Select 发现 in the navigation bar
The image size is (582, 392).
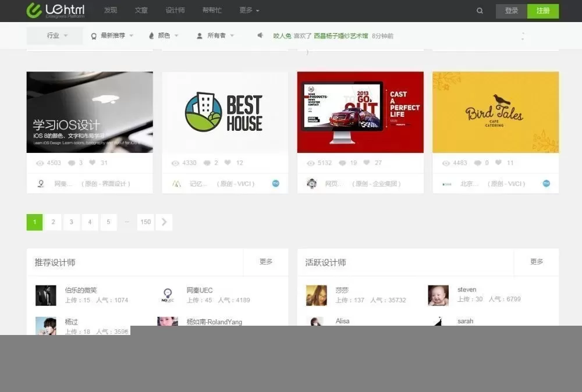pos(111,10)
